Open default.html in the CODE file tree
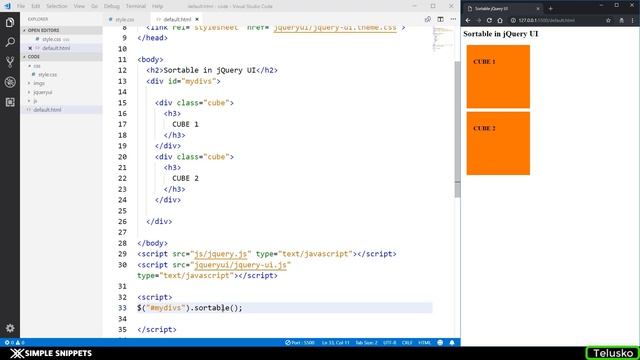 (x=47, y=110)
